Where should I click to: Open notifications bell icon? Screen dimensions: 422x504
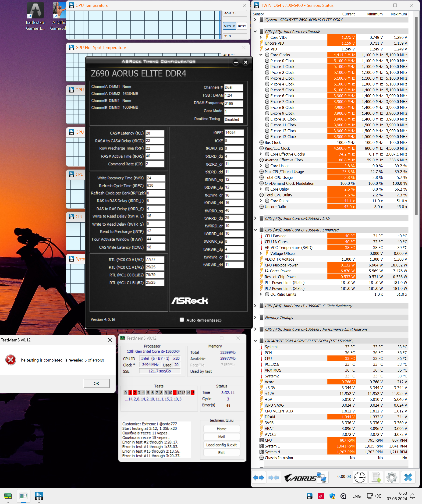click(413, 496)
